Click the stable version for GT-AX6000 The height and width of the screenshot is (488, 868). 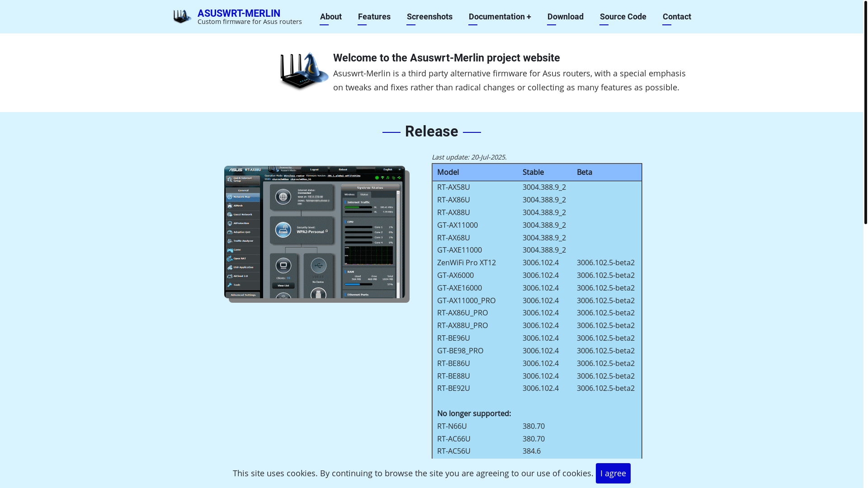point(541,275)
